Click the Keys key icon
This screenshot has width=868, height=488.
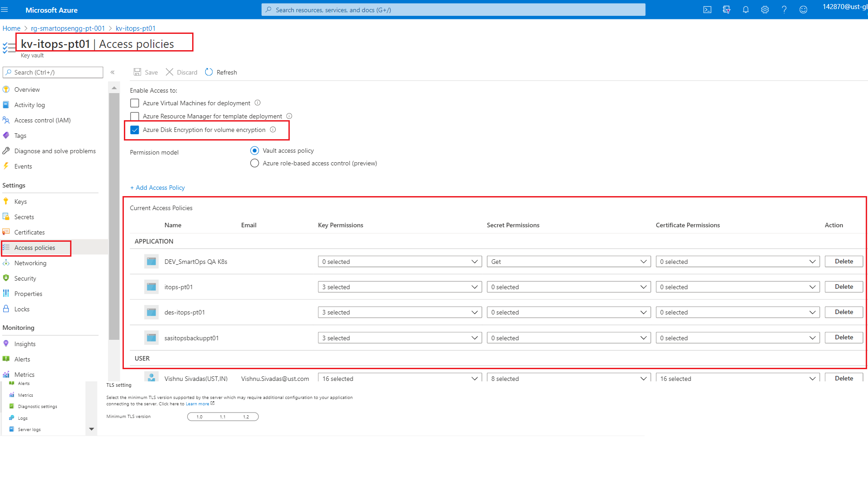[6, 202]
